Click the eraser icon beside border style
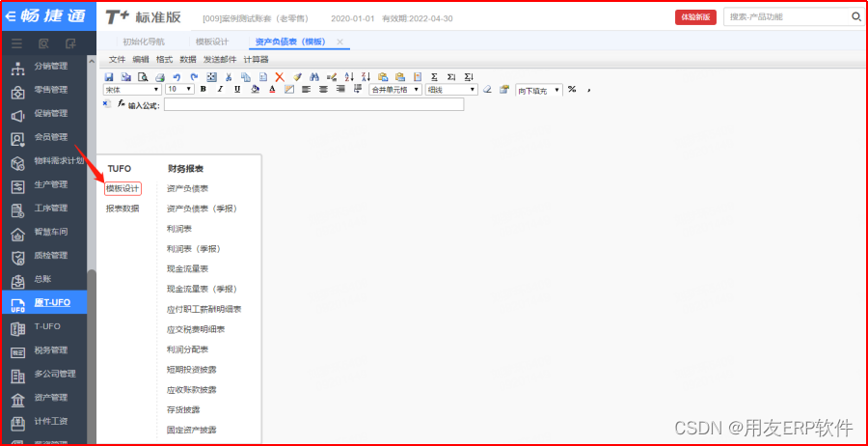 487,89
